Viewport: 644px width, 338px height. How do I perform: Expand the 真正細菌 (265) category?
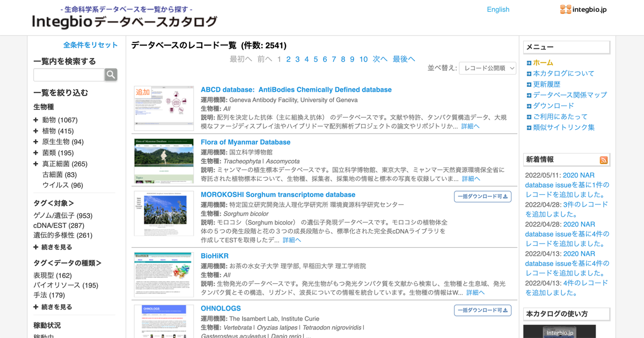36,164
